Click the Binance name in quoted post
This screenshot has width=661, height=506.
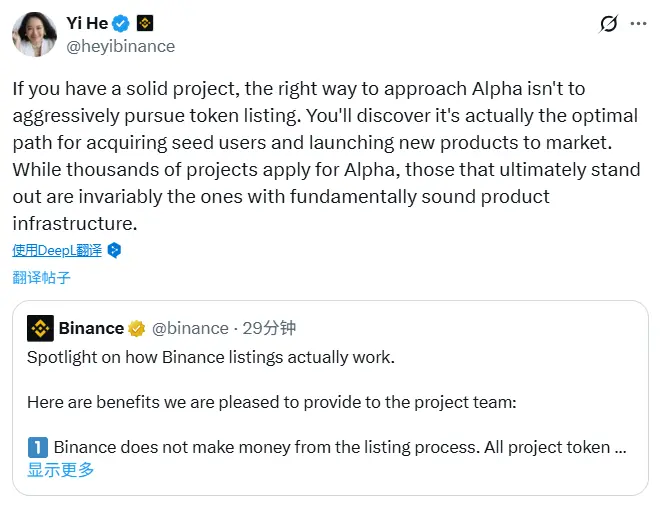[x=91, y=328]
